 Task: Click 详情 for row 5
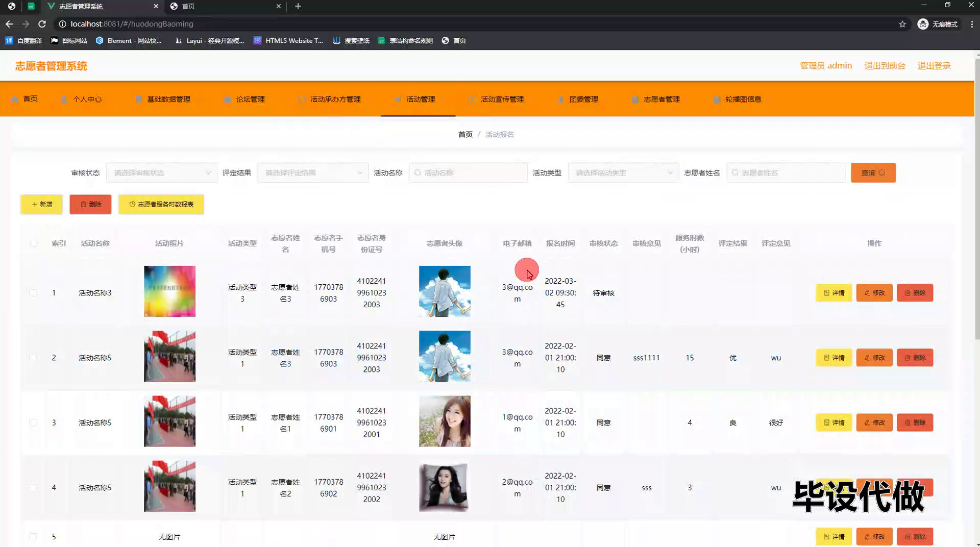(x=834, y=537)
